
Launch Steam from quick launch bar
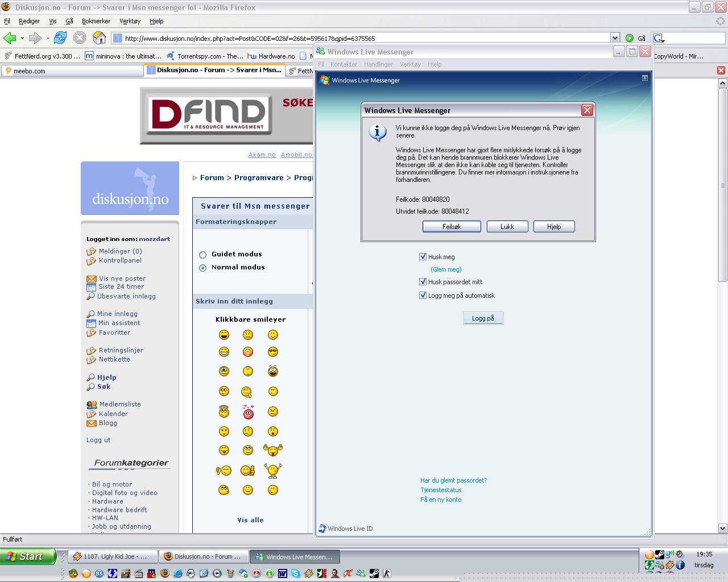point(374,573)
